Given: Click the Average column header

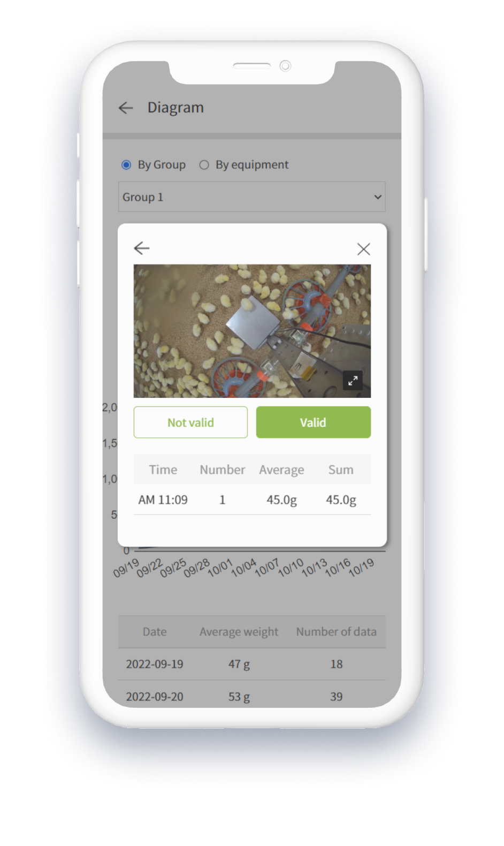Looking at the screenshot, I should click(282, 470).
